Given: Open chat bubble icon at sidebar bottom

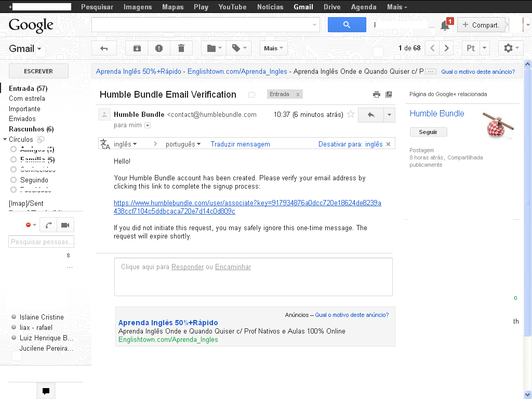Looking at the screenshot, I should (x=46, y=391).
